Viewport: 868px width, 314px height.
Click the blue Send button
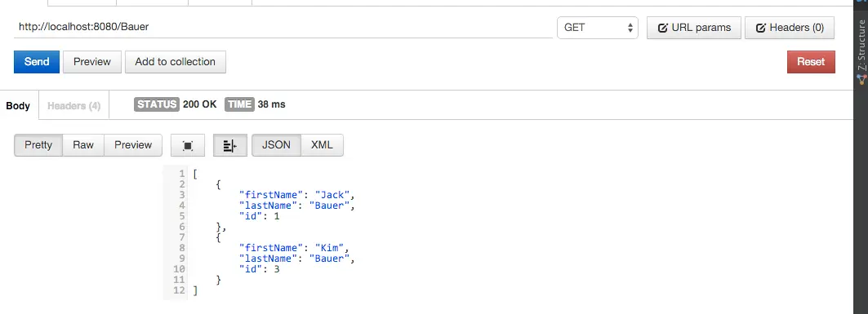pos(37,62)
